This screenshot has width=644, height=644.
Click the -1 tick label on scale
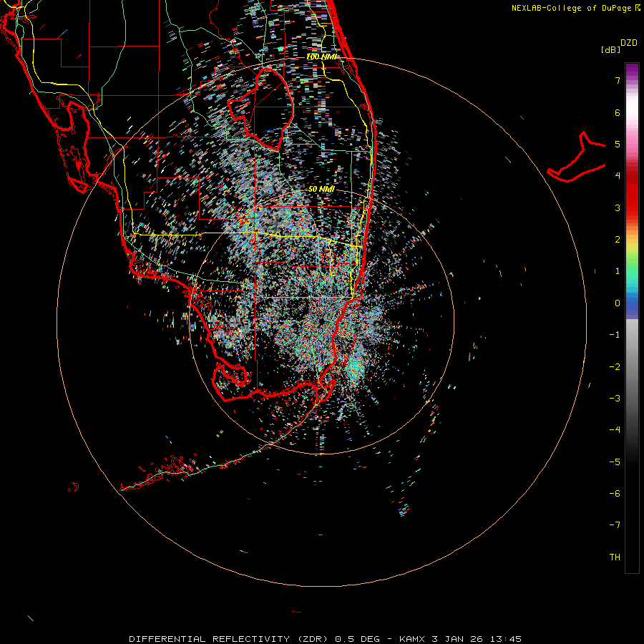615,335
